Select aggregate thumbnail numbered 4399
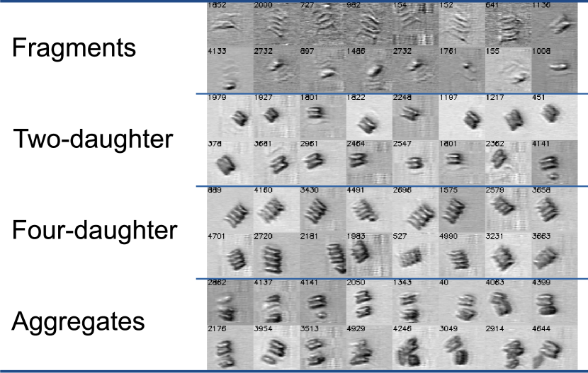The width and height of the screenshot is (588, 373). [555, 302]
